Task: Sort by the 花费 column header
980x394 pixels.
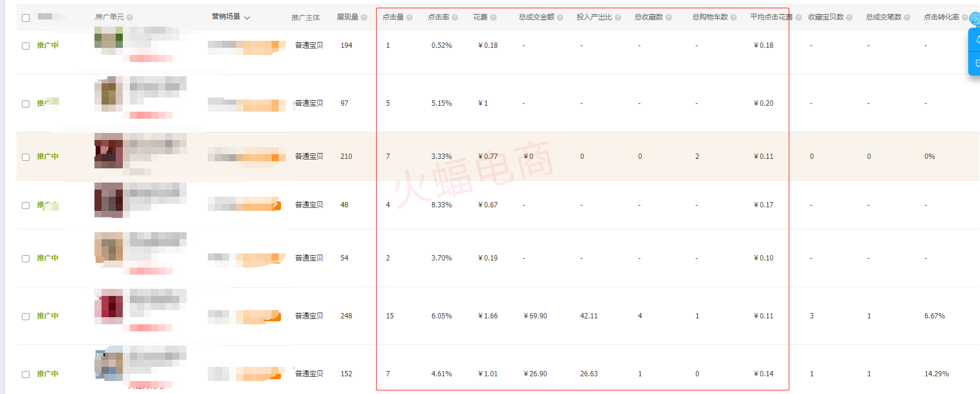Action: pyautogui.click(x=480, y=17)
